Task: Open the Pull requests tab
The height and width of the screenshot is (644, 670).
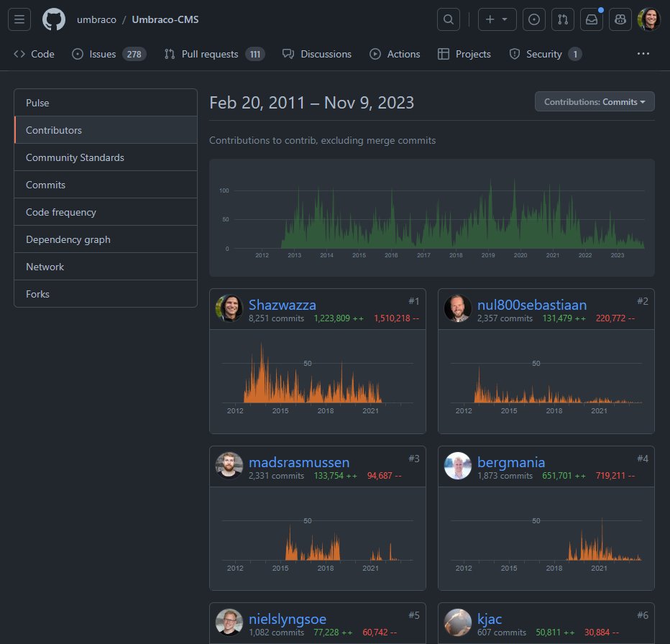Action: 214,54
